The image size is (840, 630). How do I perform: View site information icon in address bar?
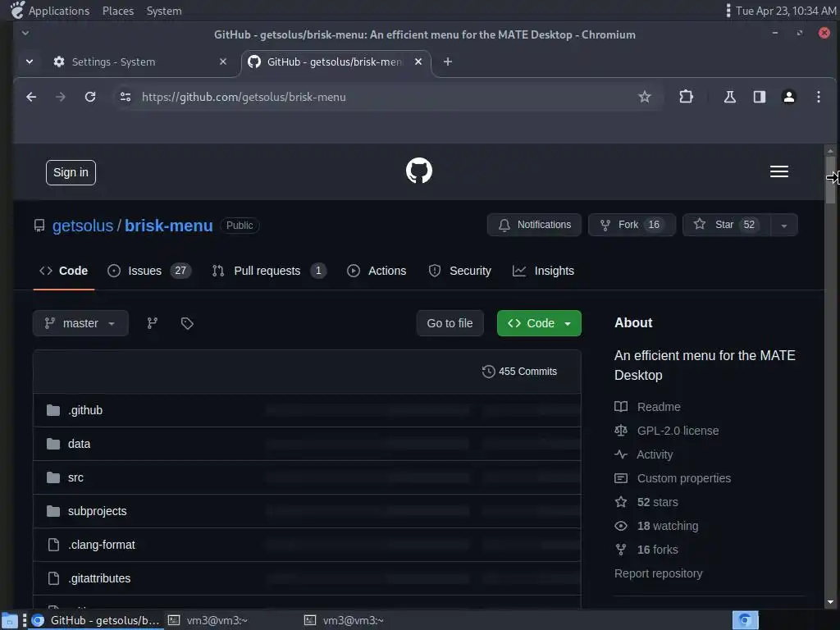point(126,97)
